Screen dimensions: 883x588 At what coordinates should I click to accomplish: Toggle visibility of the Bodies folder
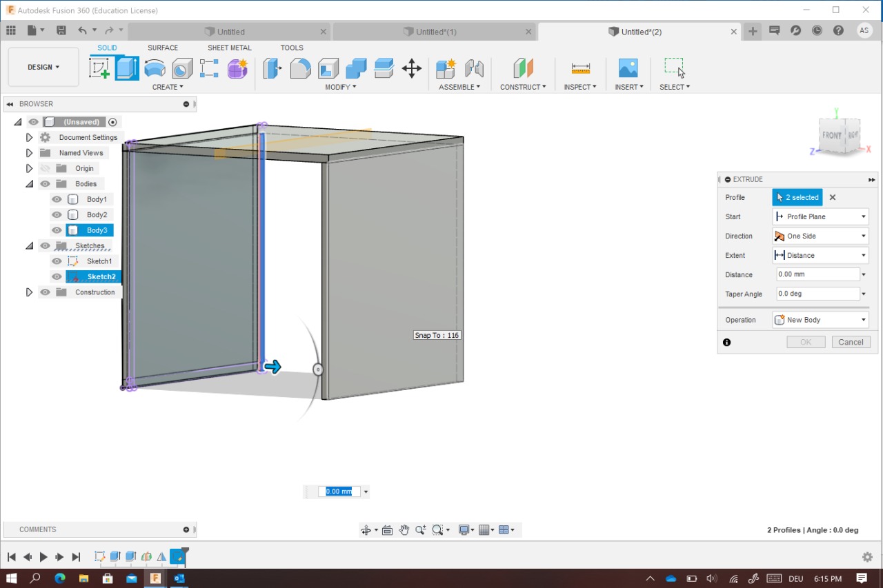[x=46, y=184]
